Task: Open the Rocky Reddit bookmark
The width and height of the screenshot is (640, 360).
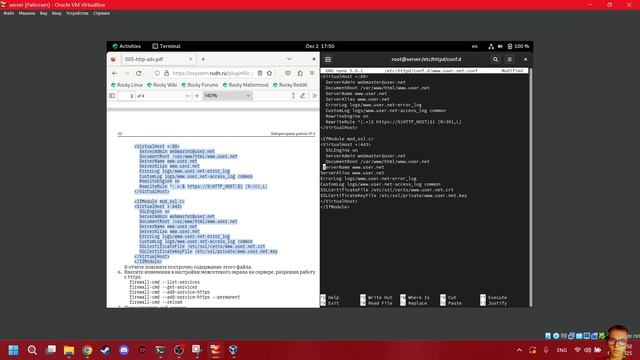Action: (x=290, y=85)
